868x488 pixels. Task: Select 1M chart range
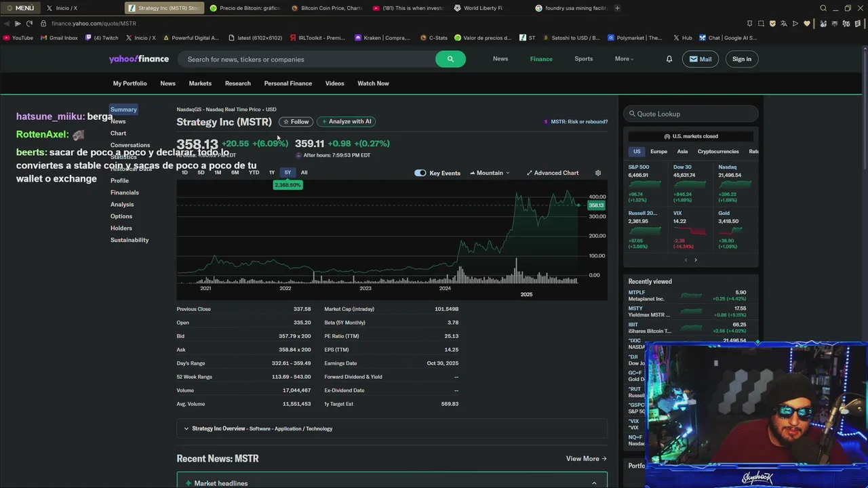pyautogui.click(x=218, y=173)
